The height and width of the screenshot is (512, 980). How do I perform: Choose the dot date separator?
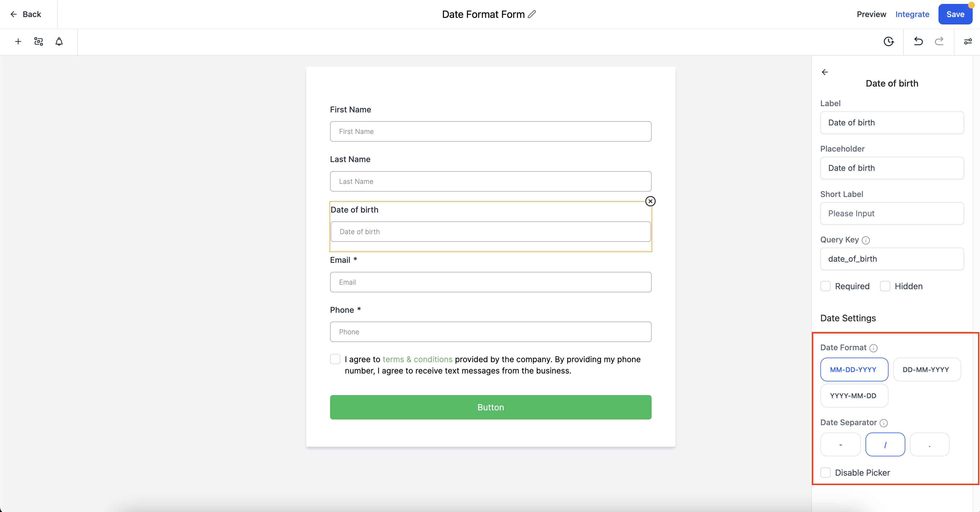coord(929,444)
